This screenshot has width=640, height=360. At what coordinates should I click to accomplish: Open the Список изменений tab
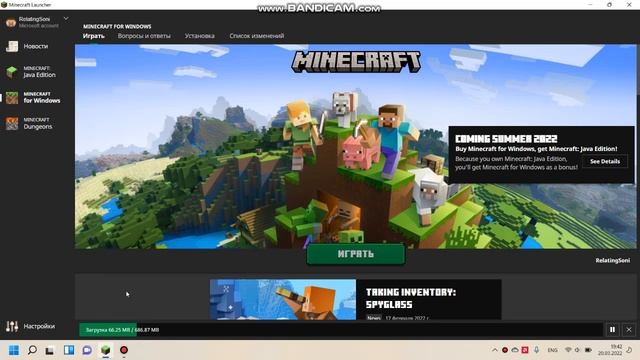(256, 36)
